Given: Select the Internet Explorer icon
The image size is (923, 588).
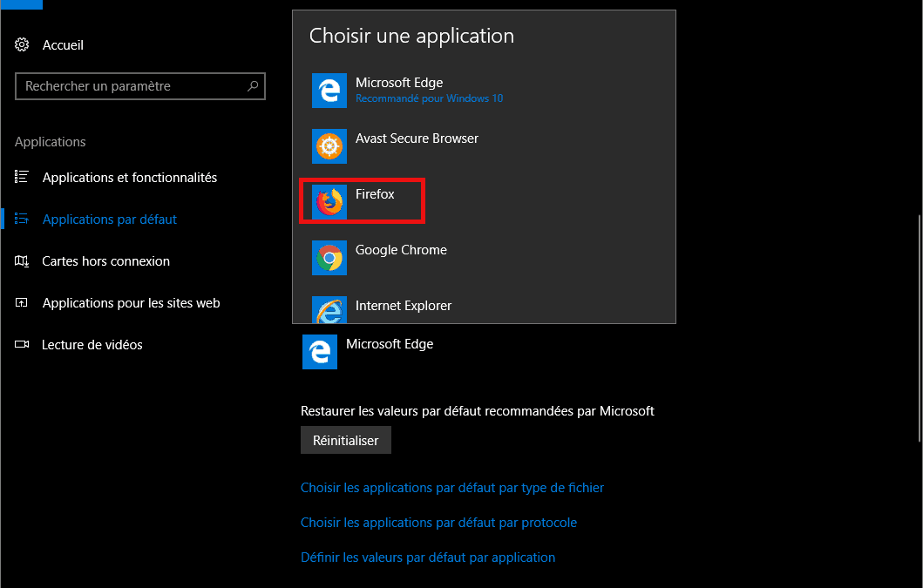Looking at the screenshot, I should point(329,311).
